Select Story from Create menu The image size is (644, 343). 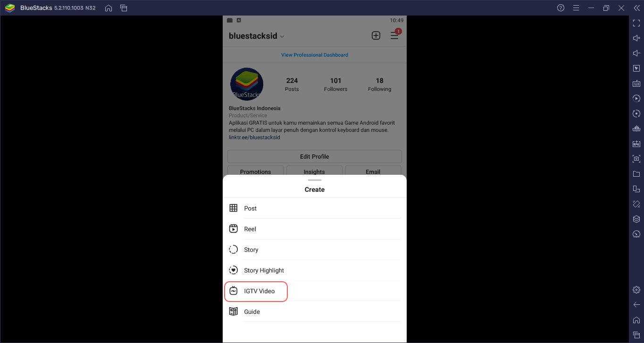tap(315, 250)
